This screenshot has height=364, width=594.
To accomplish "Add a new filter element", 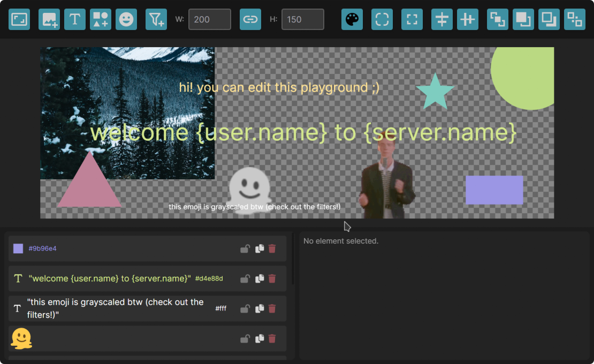I will click(156, 19).
